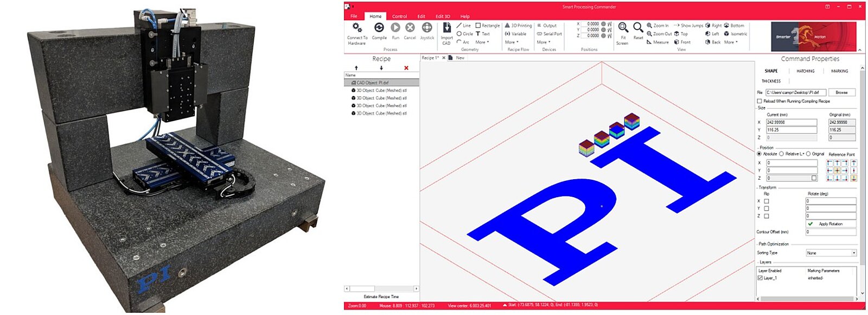The image size is (868, 315).
Task: Enable Reload When Running/Compiling Recipe checkbox
Action: (759, 101)
